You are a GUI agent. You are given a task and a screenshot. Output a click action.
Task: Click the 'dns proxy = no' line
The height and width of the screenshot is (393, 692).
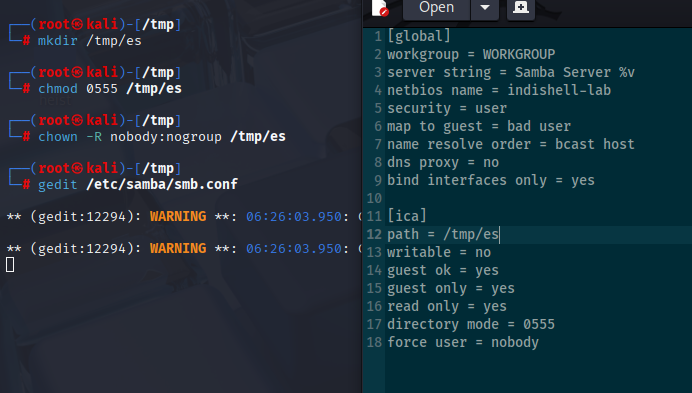pyautogui.click(x=443, y=162)
